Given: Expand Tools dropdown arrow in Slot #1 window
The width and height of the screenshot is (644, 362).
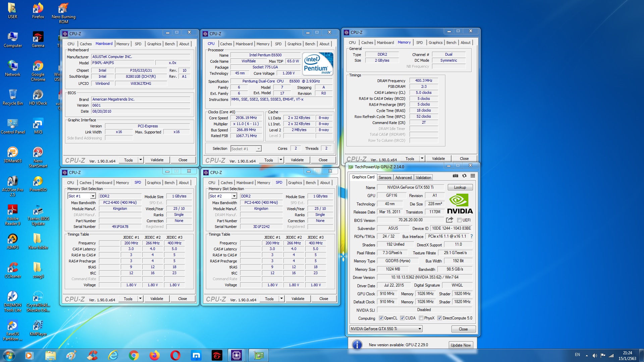Looking at the screenshot, I should click(141, 299).
